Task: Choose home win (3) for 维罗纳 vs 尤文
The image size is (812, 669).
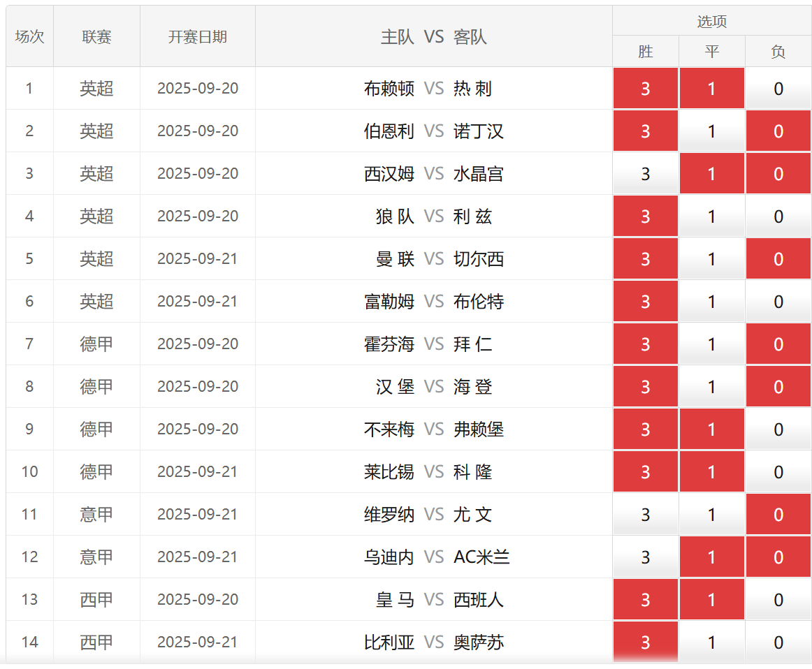Action: tap(645, 515)
